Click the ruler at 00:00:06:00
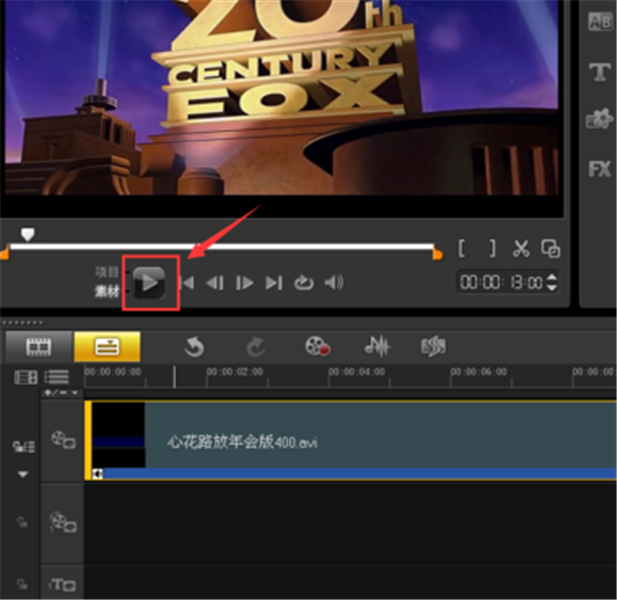Viewport: 617px width, 600px height. [x=478, y=372]
